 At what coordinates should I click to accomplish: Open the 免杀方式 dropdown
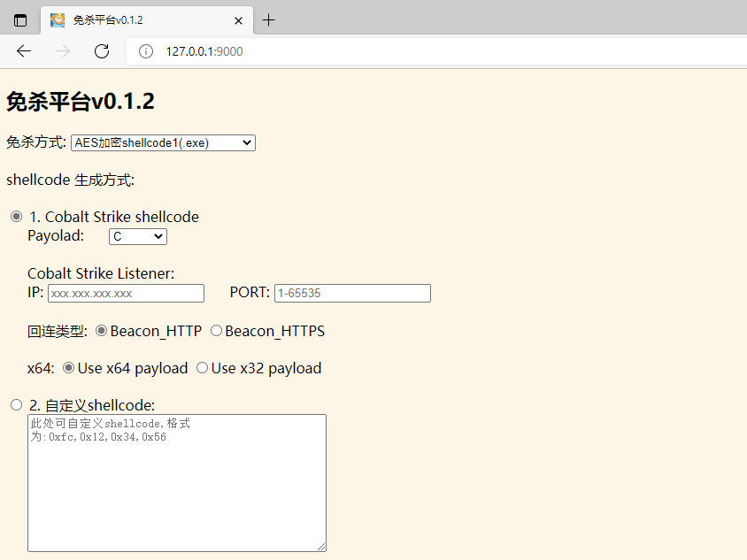(x=163, y=142)
